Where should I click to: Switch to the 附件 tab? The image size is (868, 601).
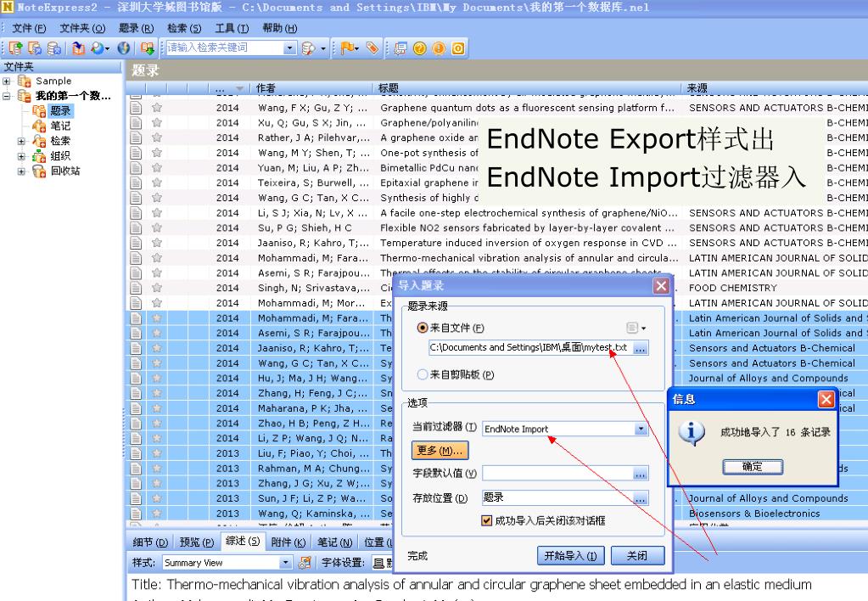click(288, 542)
